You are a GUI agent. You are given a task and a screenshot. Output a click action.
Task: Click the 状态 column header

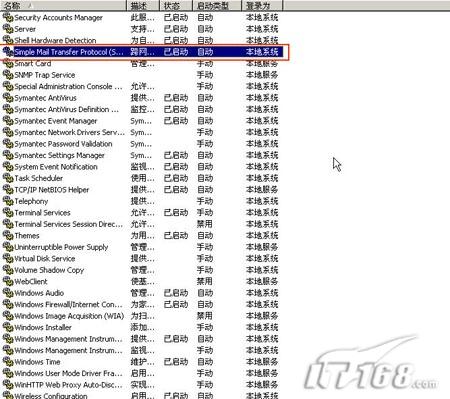click(x=176, y=5)
